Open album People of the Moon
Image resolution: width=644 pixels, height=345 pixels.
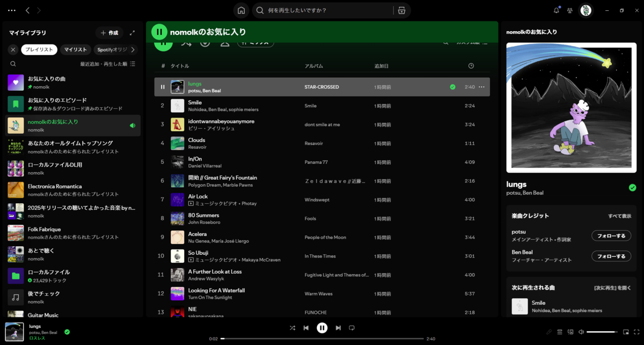coord(325,237)
